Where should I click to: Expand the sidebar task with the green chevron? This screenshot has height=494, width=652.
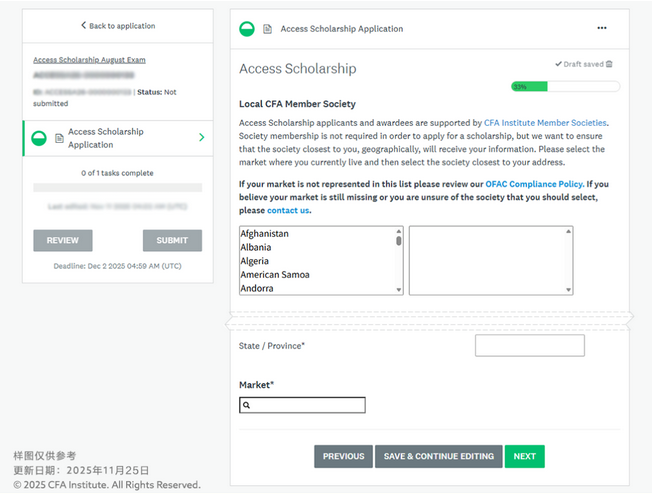[x=202, y=138]
